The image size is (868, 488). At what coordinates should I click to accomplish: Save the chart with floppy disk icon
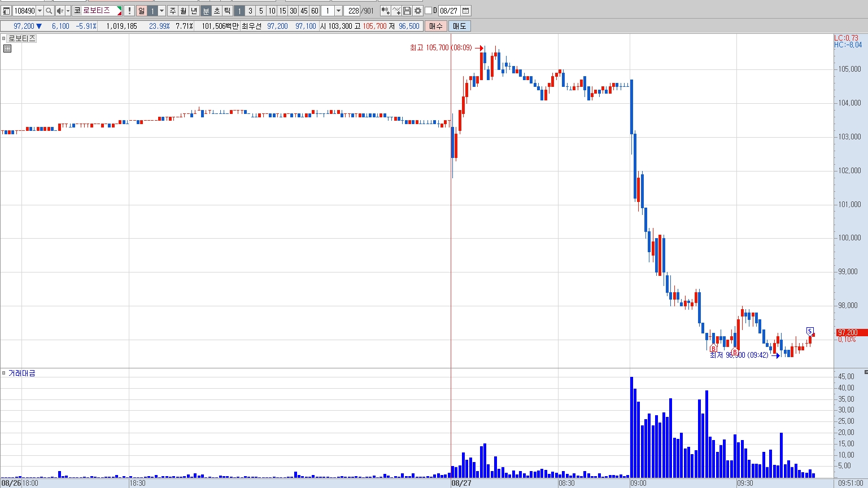[x=407, y=11]
